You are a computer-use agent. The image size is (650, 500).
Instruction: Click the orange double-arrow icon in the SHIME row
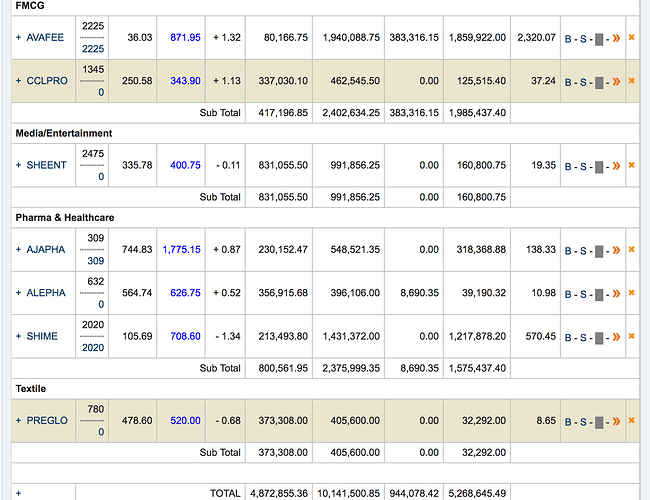tap(616, 337)
